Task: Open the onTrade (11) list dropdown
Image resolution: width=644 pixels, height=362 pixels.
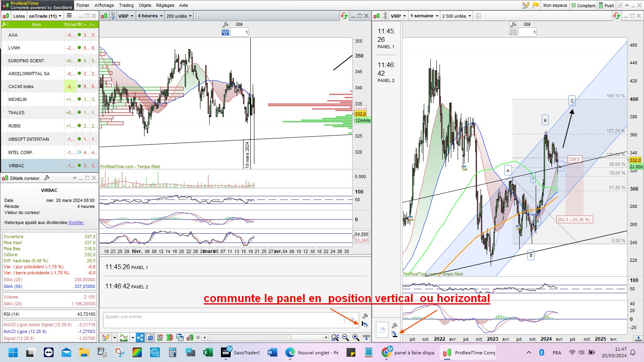Action: click(45, 16)
